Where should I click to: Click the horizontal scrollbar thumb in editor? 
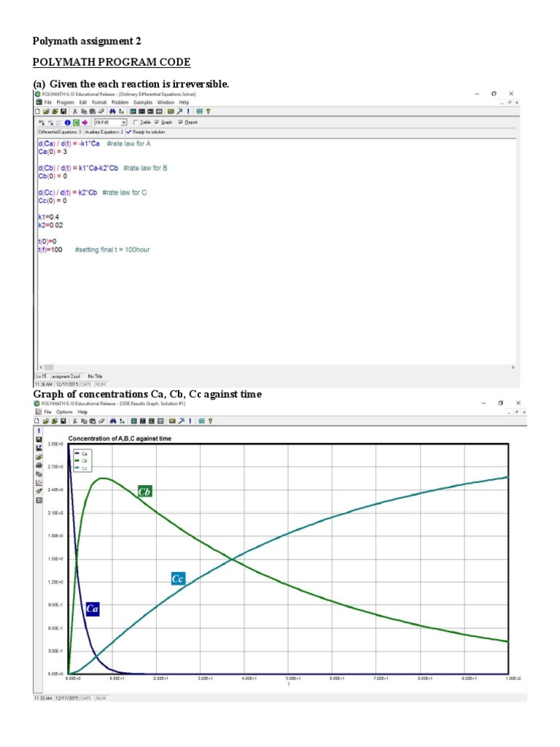click(x=49, y=368)
